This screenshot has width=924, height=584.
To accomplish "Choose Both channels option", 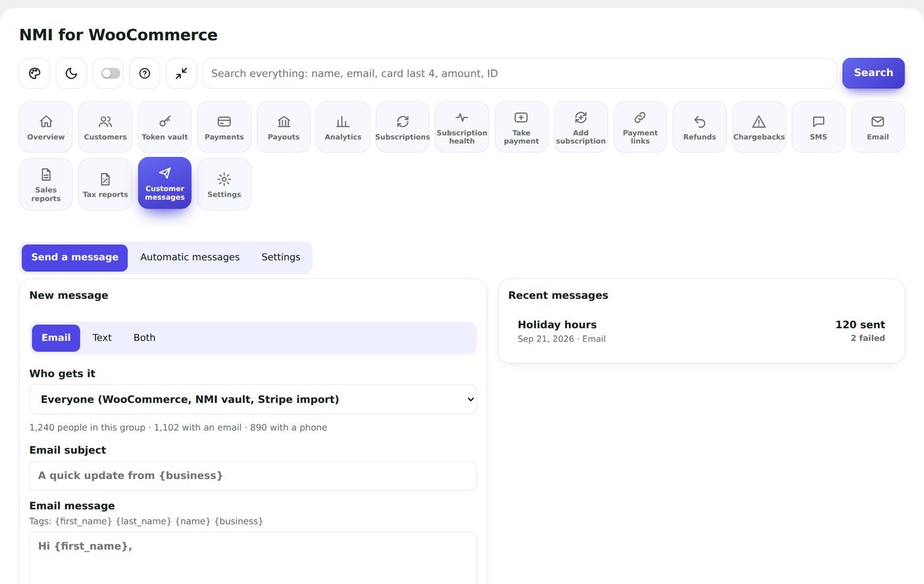I will (145, 338).
